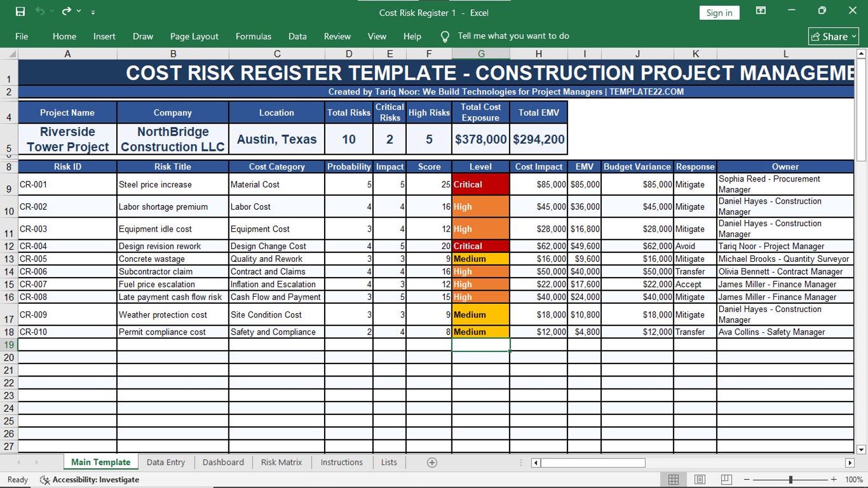Click the vertical scrollbar down arrow
Screen dimensions: 868x488
click(861, 450)
